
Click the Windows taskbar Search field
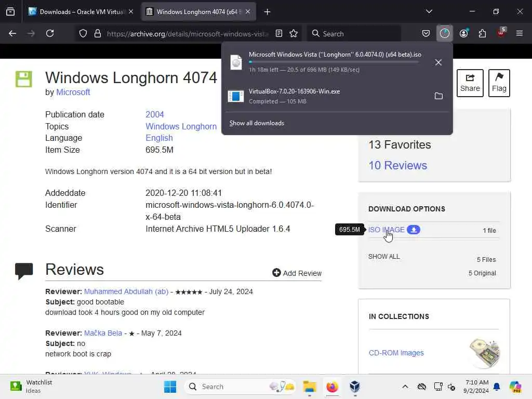[240, 387]
